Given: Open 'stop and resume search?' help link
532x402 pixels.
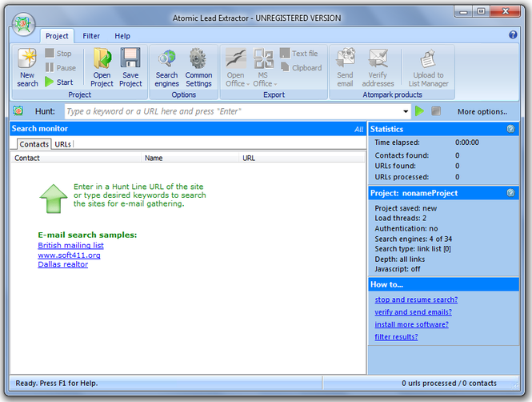Looking at the screenshot, I should 416,299.
